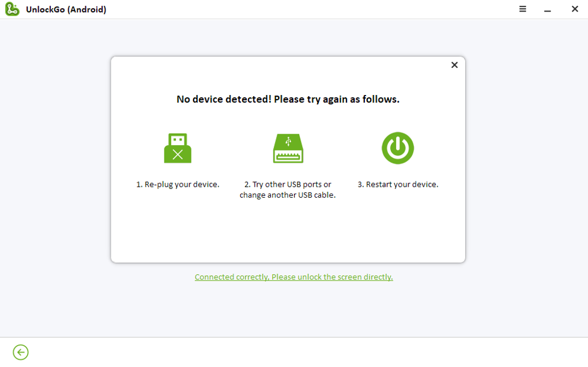The width and height of the screenshot is (588, 367).
Task: Click the change another USB cable line
Action: pyautogui.click(x=288, y=195)
